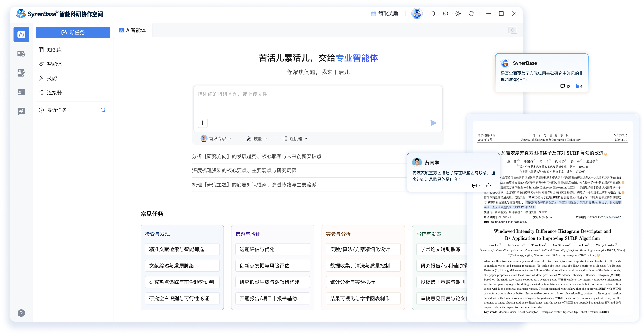
Task: Choose prompt 深度梳理资料的核心要点
Action: (x=244, y=170)
